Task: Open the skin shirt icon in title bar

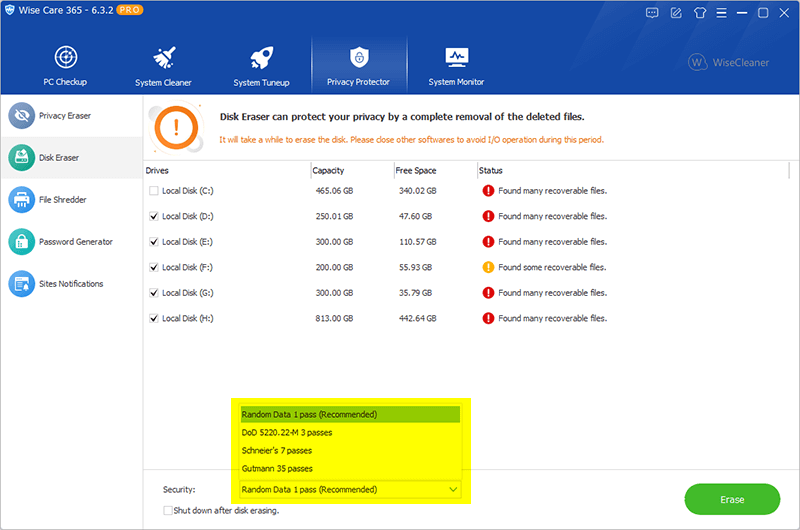Action: (x=699, y=13)
